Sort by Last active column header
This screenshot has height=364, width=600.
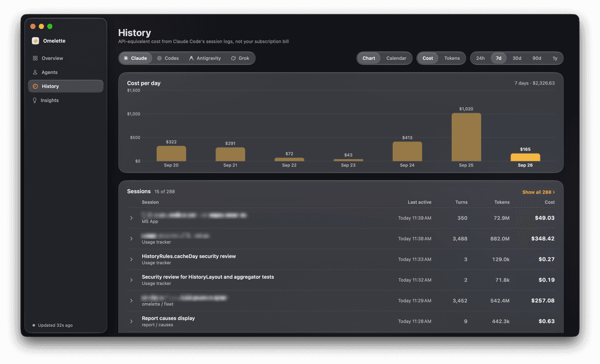419,203
